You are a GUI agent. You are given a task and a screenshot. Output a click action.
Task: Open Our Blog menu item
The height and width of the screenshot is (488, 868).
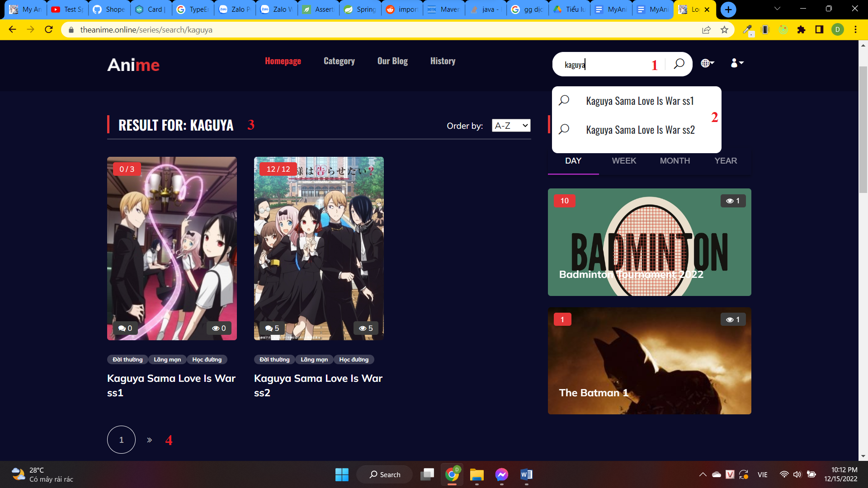(x=392, y=61)
